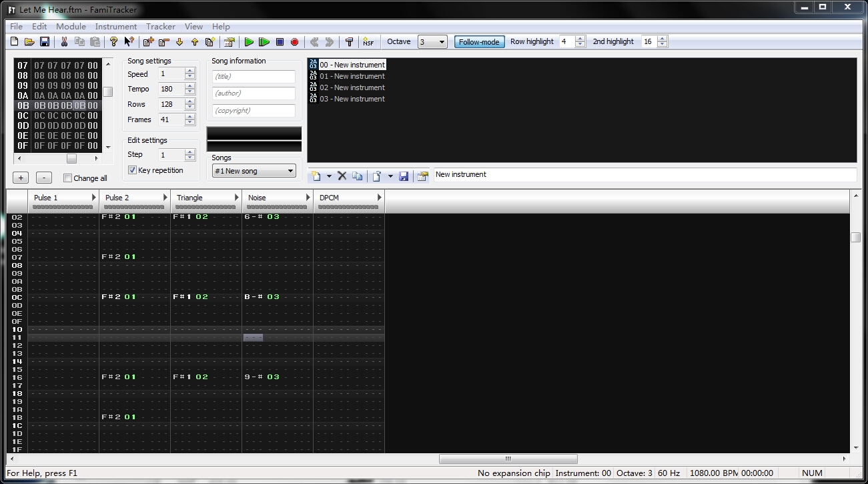Move frame up with arrow icon
The image size is (868, 484).
click(x=194, y=42)
